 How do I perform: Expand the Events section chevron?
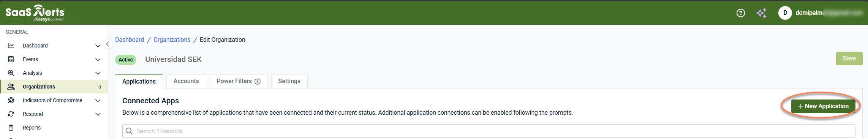[x=98, y=59]
